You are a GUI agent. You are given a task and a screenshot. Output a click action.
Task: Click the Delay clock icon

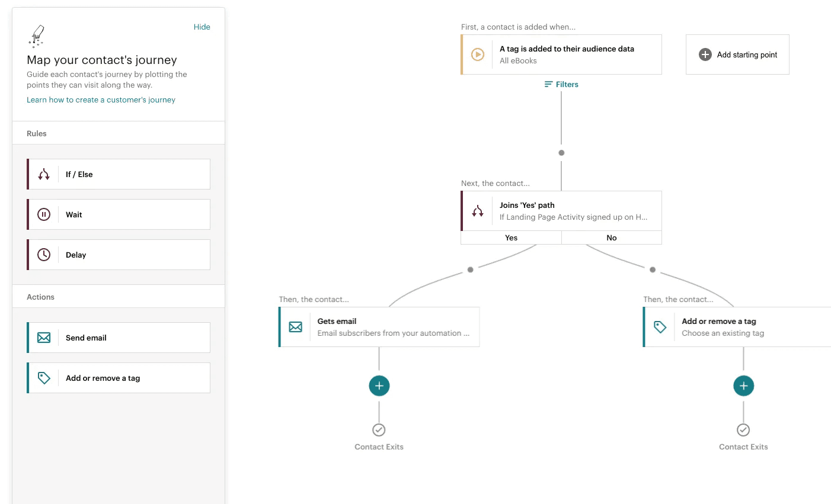(x=44, y=255)
